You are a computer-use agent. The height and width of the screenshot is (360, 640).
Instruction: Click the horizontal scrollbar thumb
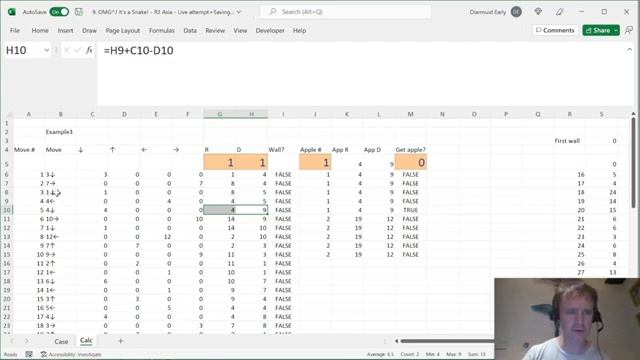pyautogui.click(x=447, y=341)
